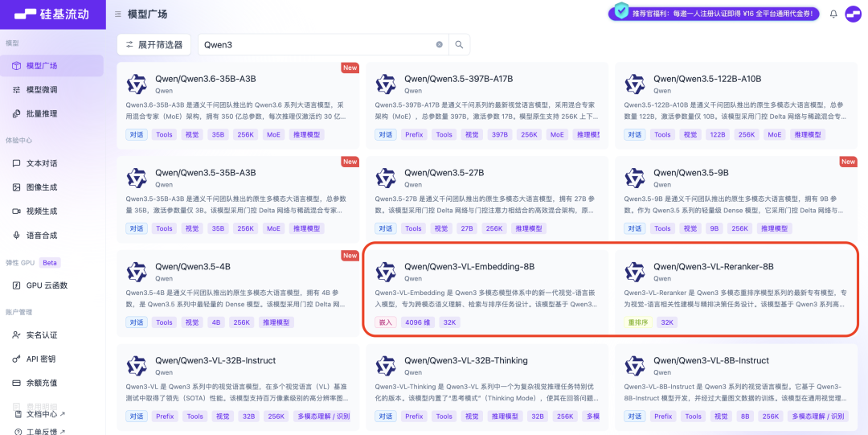Click the 4B tag
Image resolution: width=868 pixels, height=435 pixels.
215,322
